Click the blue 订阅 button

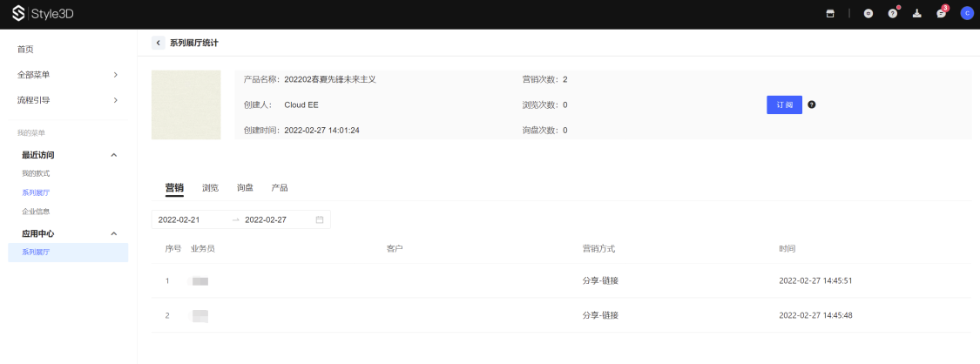[x=784, y=104]
